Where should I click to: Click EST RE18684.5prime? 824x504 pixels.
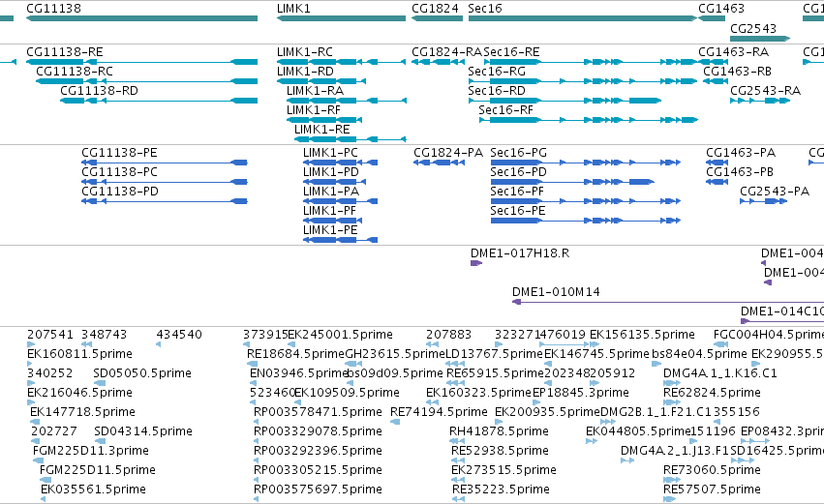pyautogui.click(x=295, y=354)
